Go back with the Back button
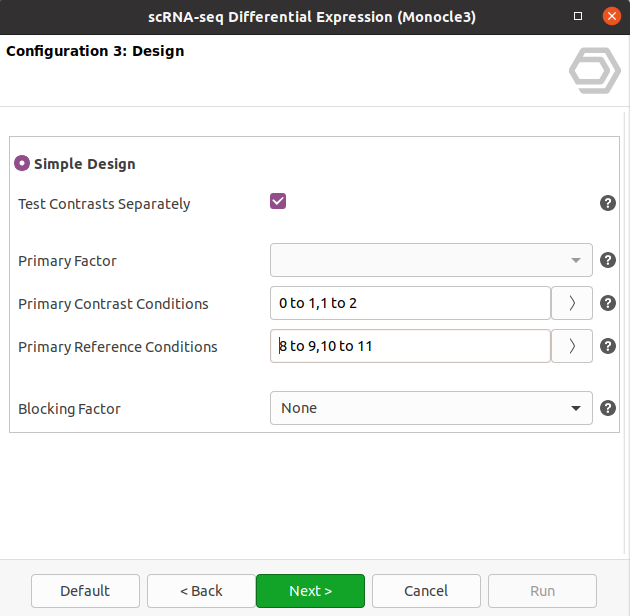The width and height of the screenshot is (630, 616). [x=201, y=591]
